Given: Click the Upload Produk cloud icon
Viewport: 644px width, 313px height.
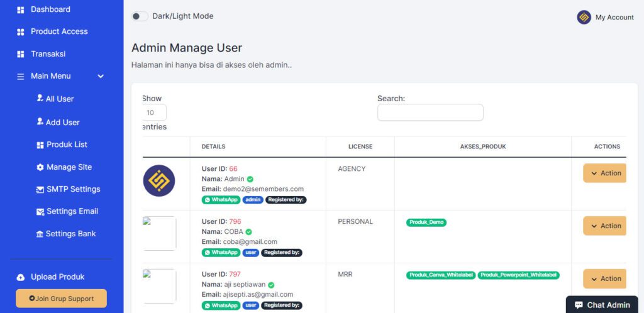Looking at the screenshot, I should pos(21,277).
